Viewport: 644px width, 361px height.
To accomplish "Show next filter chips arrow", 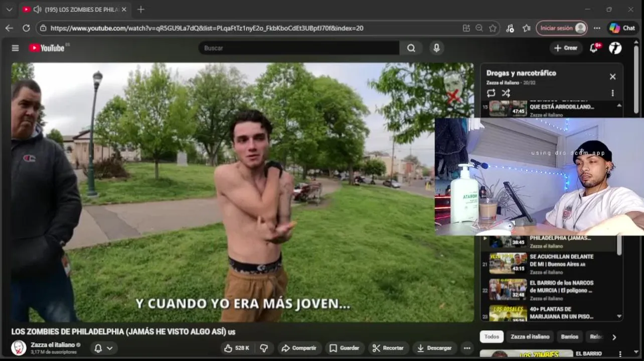I will point(614,337).
